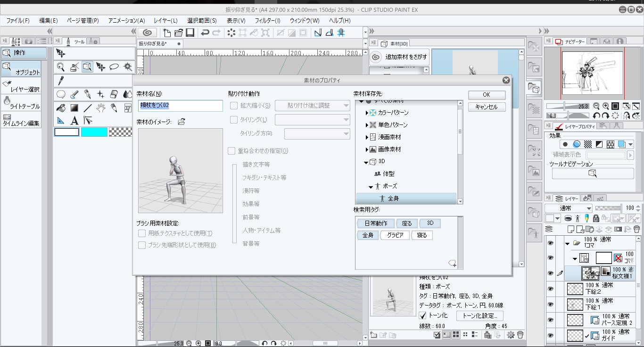Select the Text tool icon
The width and height of the screenshot is (644, 347).
point(74,121)
